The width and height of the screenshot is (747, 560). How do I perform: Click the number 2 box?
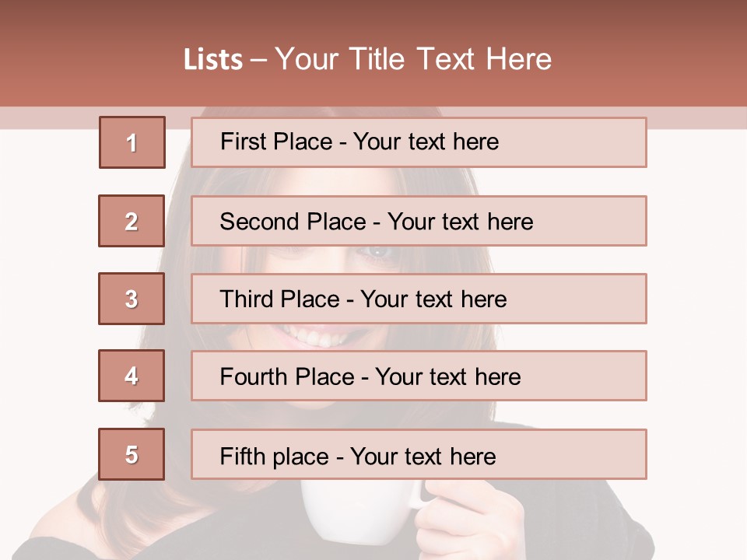coord(132,221)
